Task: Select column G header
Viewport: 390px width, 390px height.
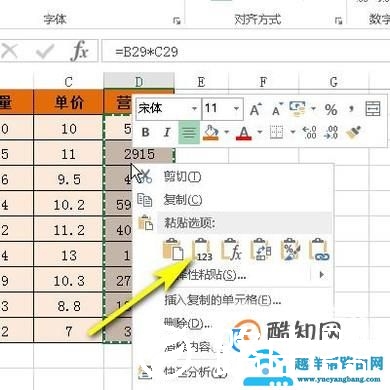Action: click(334, 81)
